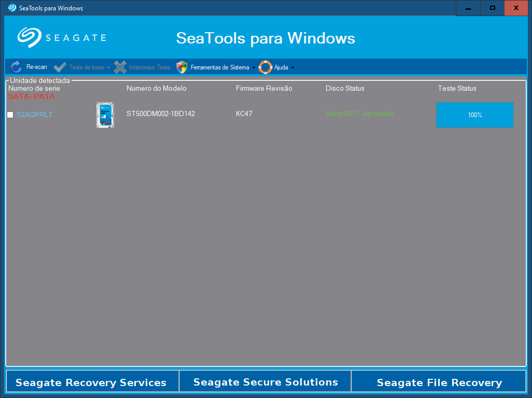Click the Numero de serie column header
The image size is (532, 398).
34,88
